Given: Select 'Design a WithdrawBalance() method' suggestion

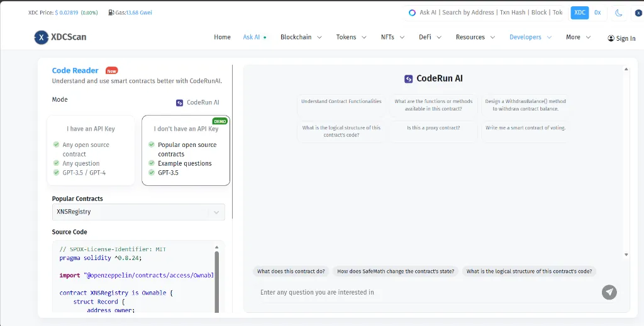Looking at the screenshot, I should pos(525,105).
